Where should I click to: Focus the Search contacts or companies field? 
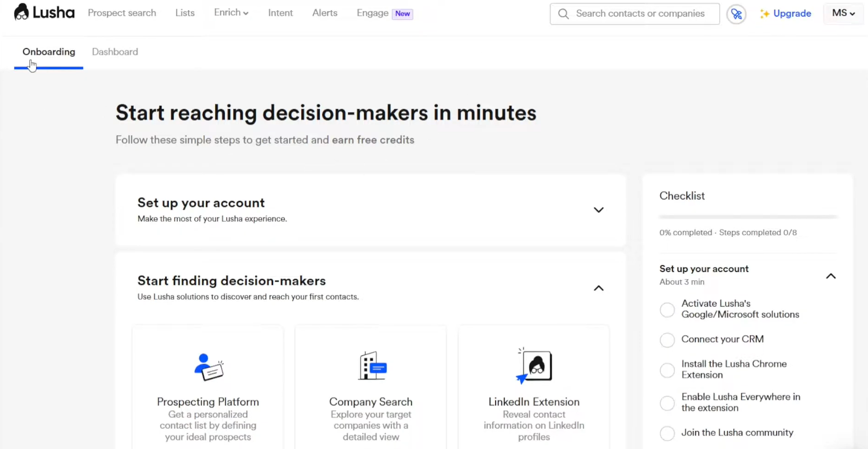point(640,13)
